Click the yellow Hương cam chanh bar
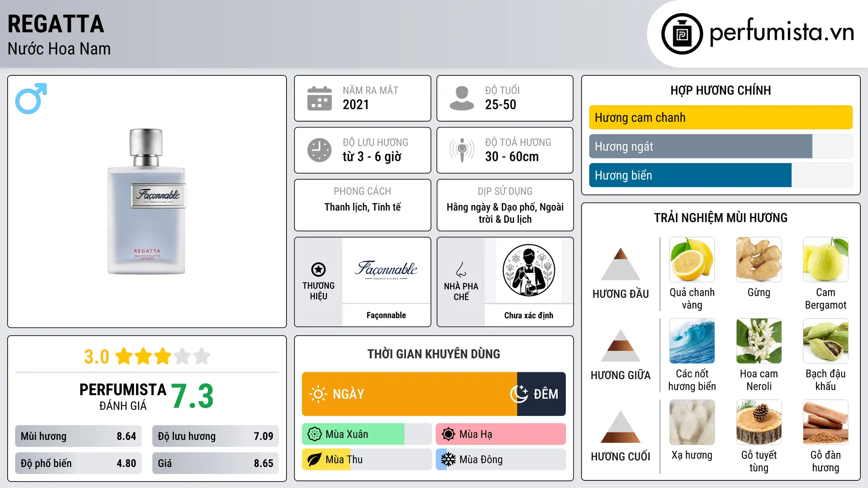 click(721, 117)
